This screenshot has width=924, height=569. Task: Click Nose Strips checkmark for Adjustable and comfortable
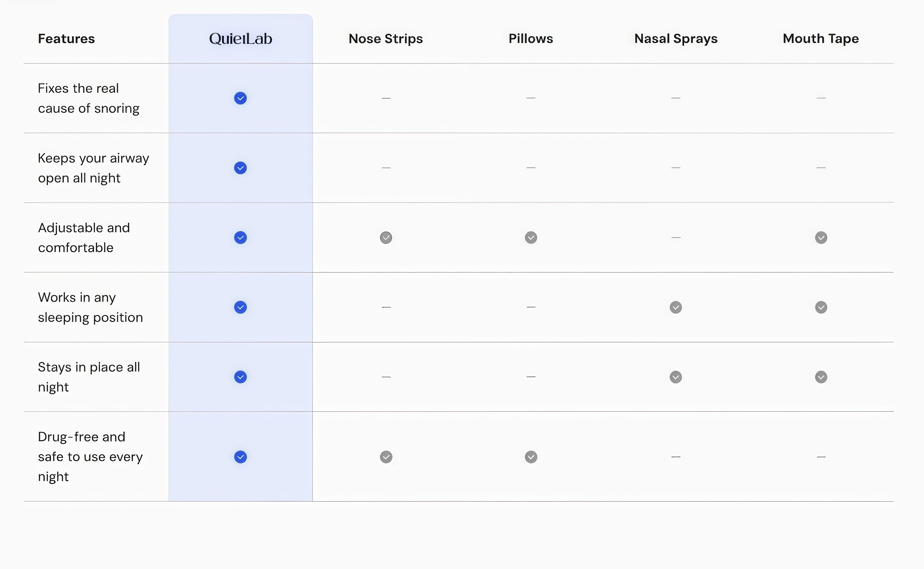(x=386, y=237)
